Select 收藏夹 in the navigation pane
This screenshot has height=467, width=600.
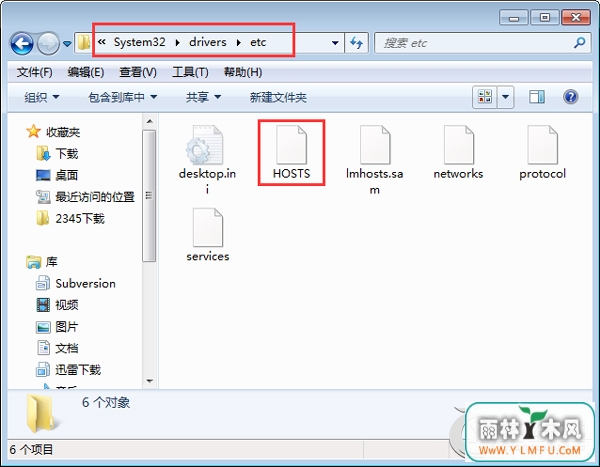click(53, 132)
